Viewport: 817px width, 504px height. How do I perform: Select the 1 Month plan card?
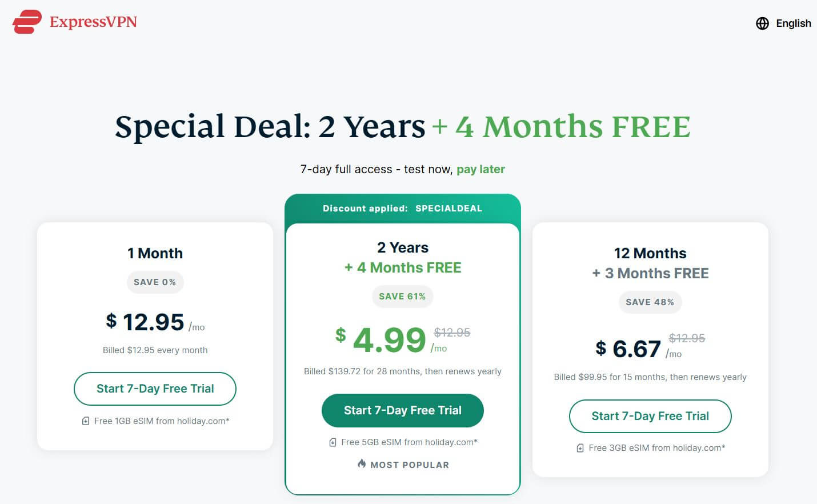(155, 253)
